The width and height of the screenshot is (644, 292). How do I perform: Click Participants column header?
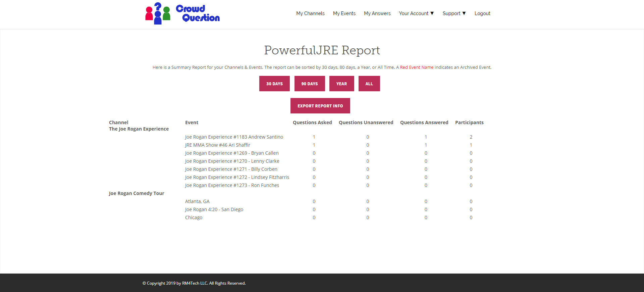[469, 123]
